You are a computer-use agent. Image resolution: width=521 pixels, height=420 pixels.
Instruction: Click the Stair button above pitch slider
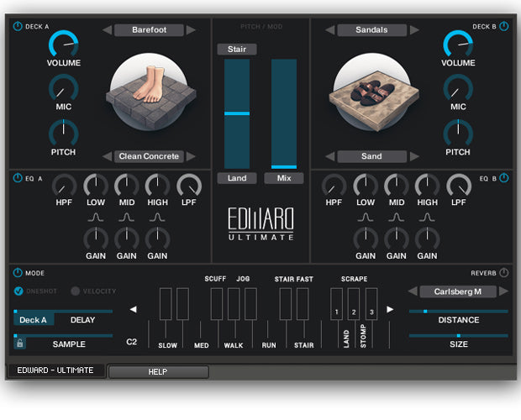point(236,50)
